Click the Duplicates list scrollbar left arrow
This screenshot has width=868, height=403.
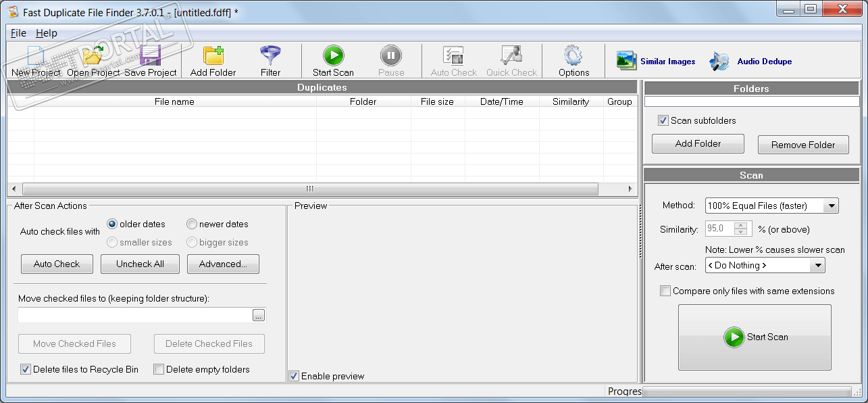(14, 189)
